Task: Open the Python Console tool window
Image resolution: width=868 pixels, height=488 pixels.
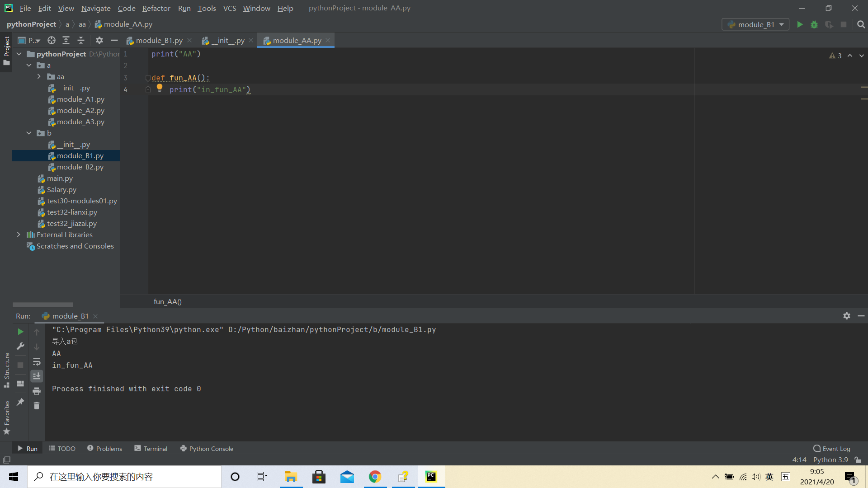Action: tap(207, 448)
